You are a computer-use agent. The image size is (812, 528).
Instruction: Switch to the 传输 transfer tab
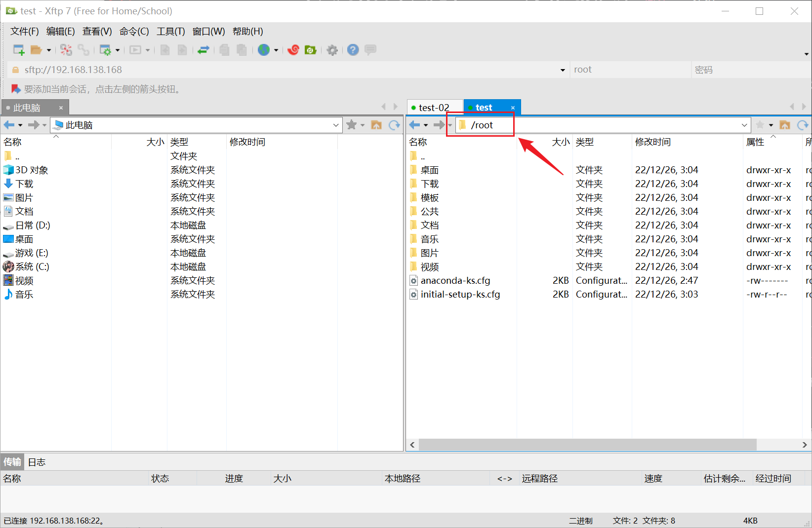(12, 462)
